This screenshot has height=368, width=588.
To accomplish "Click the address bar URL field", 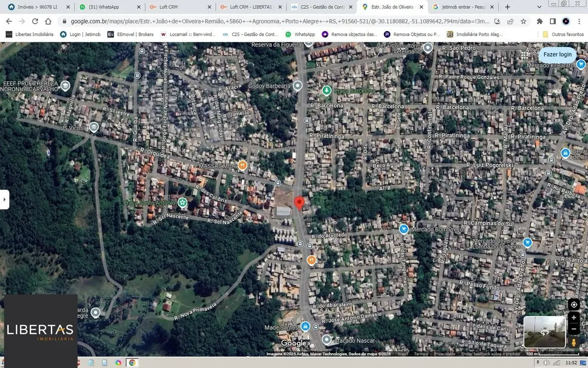I will (280, 21).
